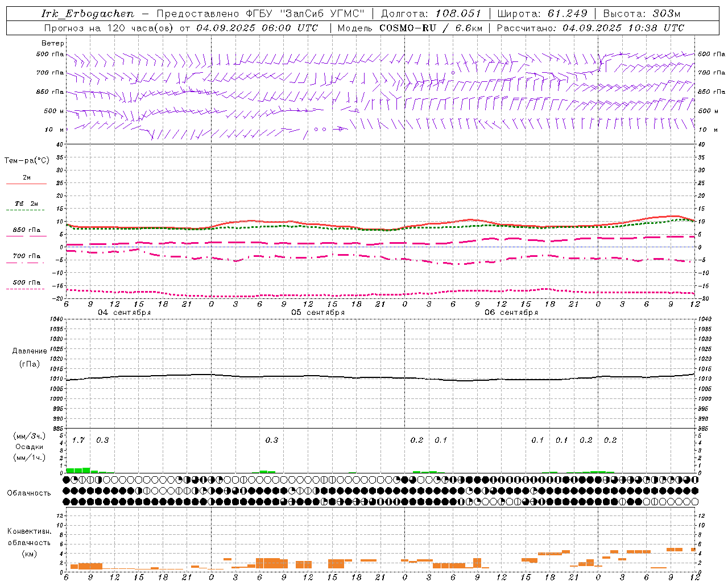
Task: Click the Тем-ра(°C) panel label
Action: pos(27,161)
